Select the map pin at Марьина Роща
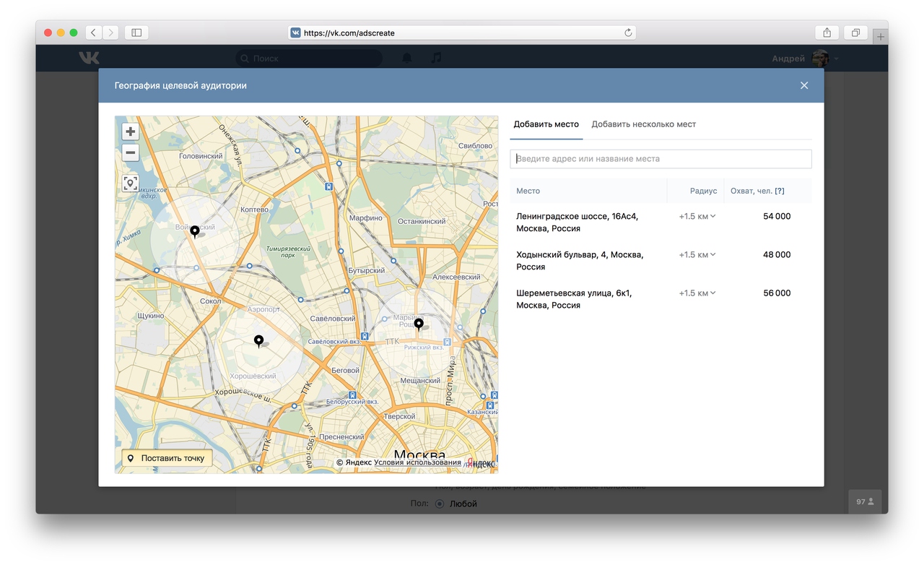Screen dimensions: 924x565 pos(419,324)
